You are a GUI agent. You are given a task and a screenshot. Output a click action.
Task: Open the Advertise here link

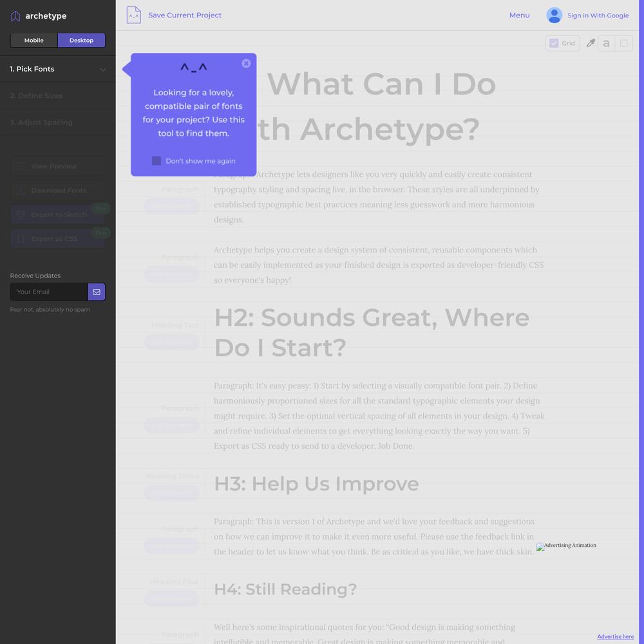point(615,636)
